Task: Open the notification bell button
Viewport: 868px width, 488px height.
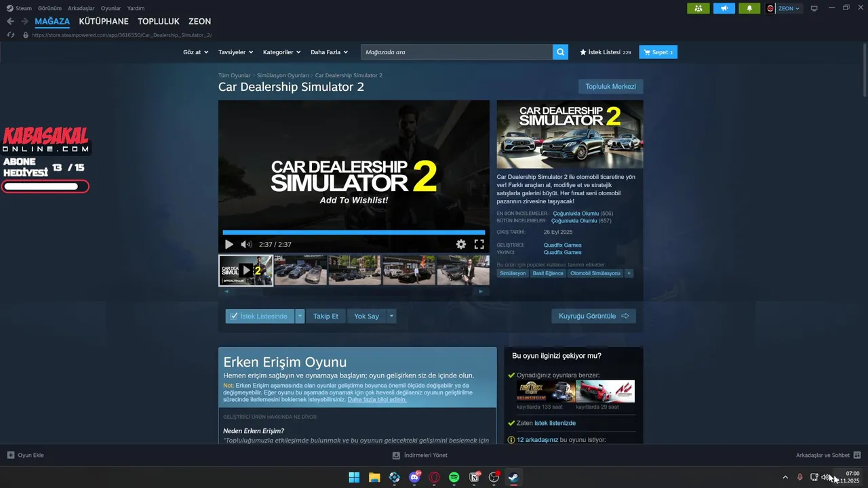Action: pyautogui.click(x=749, y=8)
